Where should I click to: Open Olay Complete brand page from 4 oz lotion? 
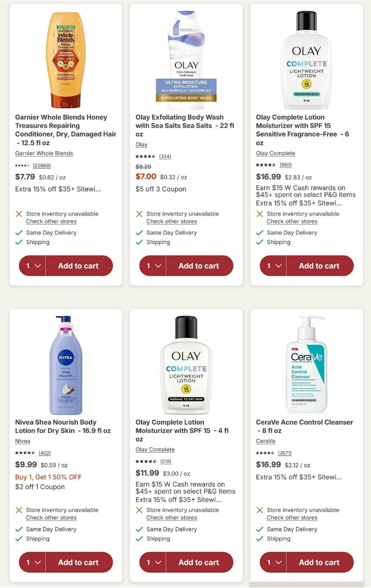(x=155, y=449)
